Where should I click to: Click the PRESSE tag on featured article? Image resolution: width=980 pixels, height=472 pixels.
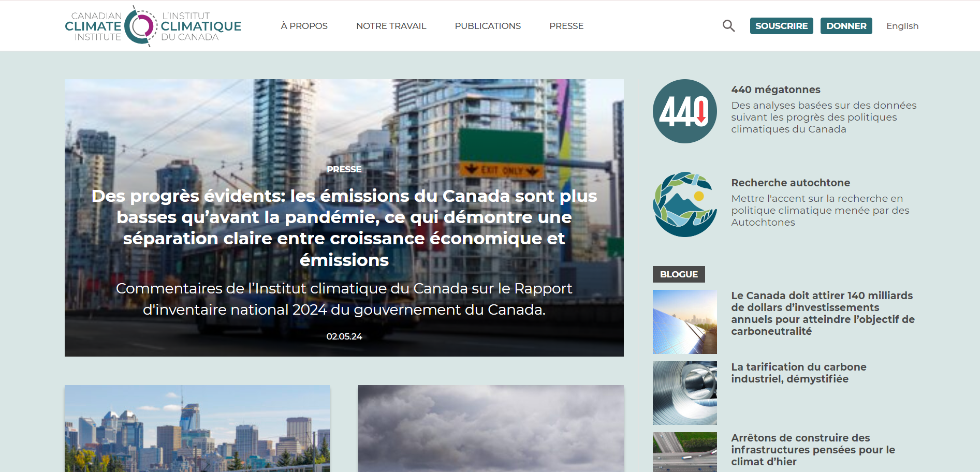click(x=344, y=169)
